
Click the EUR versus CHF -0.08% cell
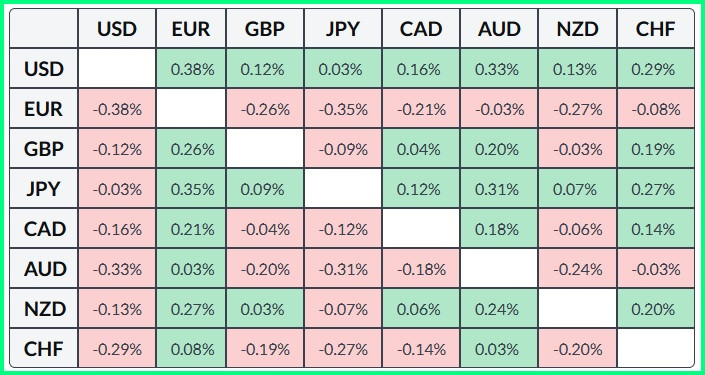tap(656, 109)
